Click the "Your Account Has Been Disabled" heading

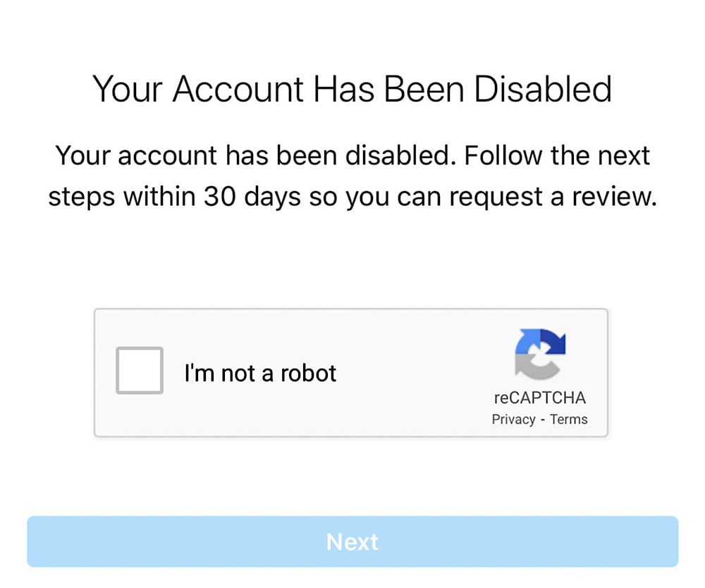tap(352, 89)
